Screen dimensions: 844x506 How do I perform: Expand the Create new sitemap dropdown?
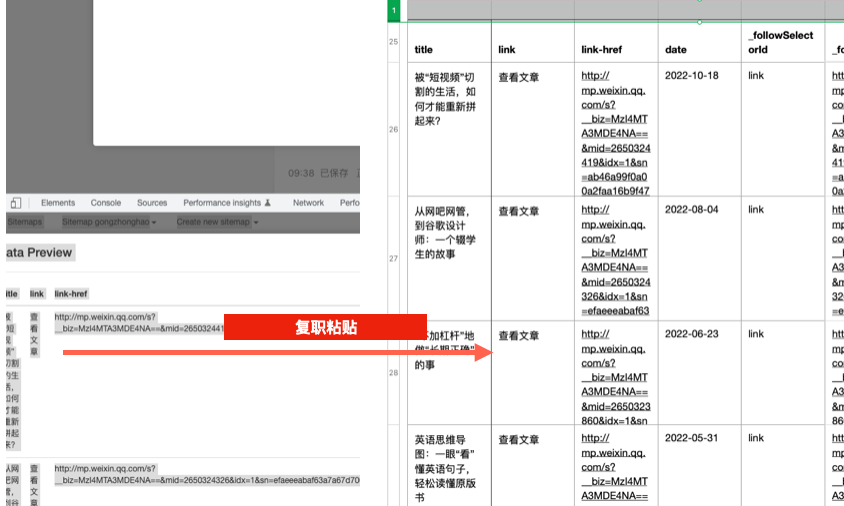pos(217,222)
